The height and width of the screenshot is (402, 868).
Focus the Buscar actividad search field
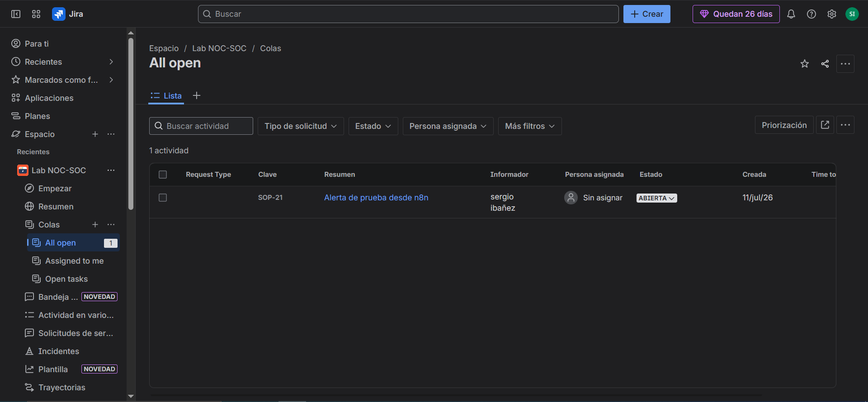pyautogui.click(x=201, y=126)
